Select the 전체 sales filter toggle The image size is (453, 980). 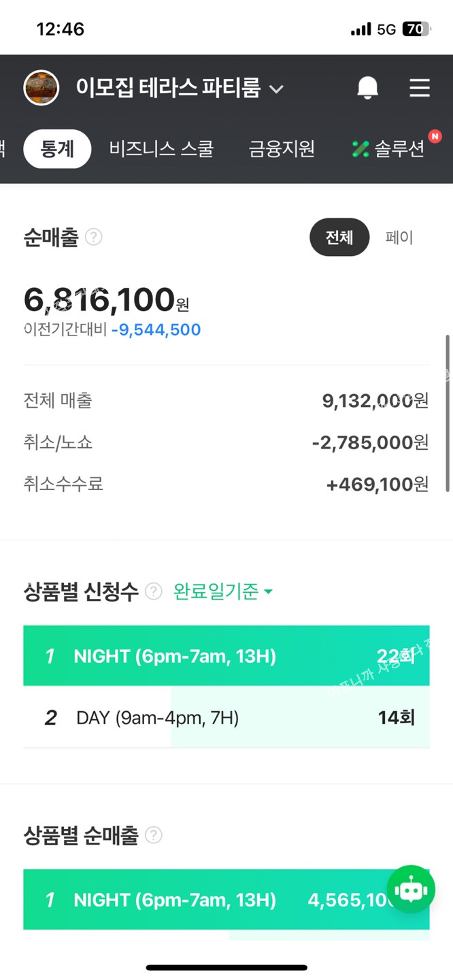pyautogui.click(x=339, y=238)
